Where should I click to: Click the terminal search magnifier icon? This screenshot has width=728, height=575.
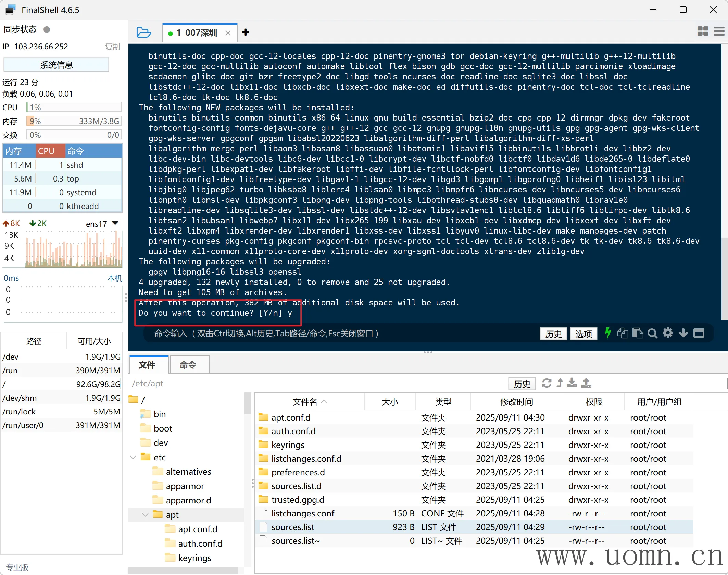(652, 333)
